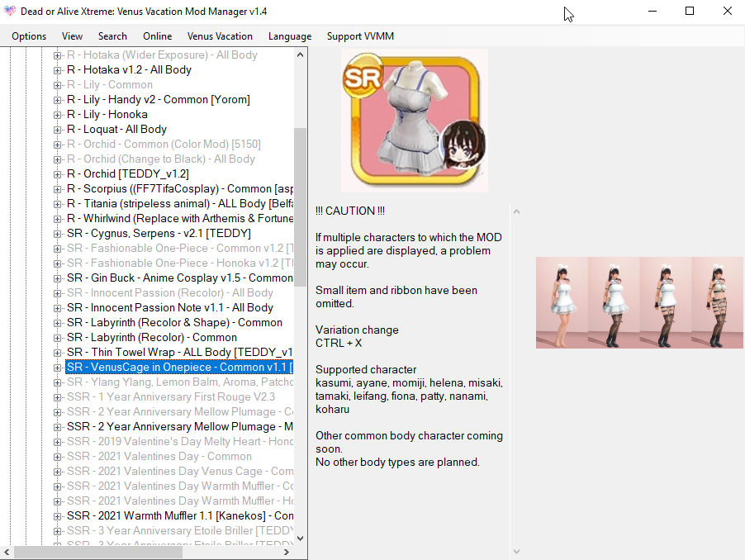Expand R - Hotaka (Wider Exposure) node
This screenshot has width=745, height=560.
click(57, 55)
